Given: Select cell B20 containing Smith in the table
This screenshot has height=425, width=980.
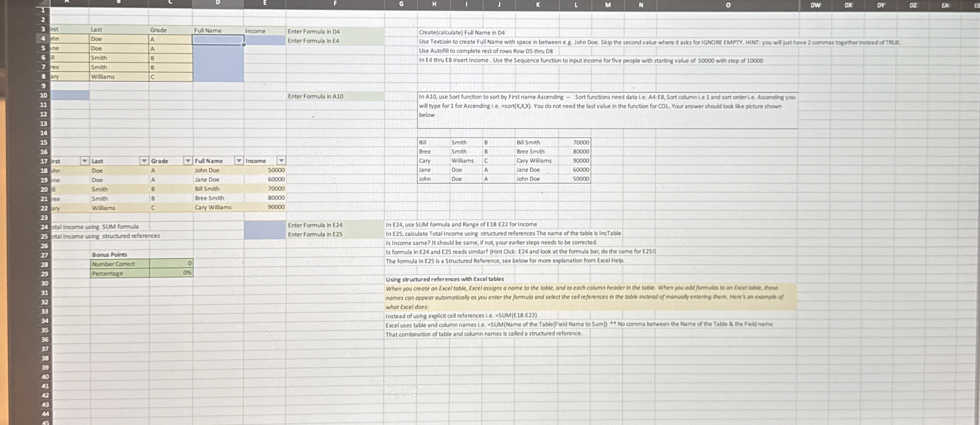Looking at the screenshot, I should [119, 189].
